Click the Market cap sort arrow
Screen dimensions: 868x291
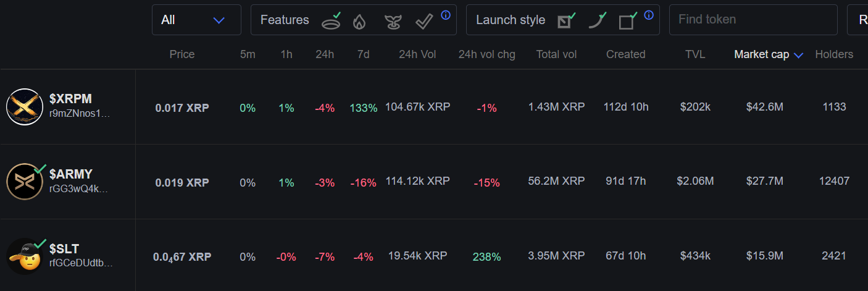pyautogui.click(x=798, y=55)
